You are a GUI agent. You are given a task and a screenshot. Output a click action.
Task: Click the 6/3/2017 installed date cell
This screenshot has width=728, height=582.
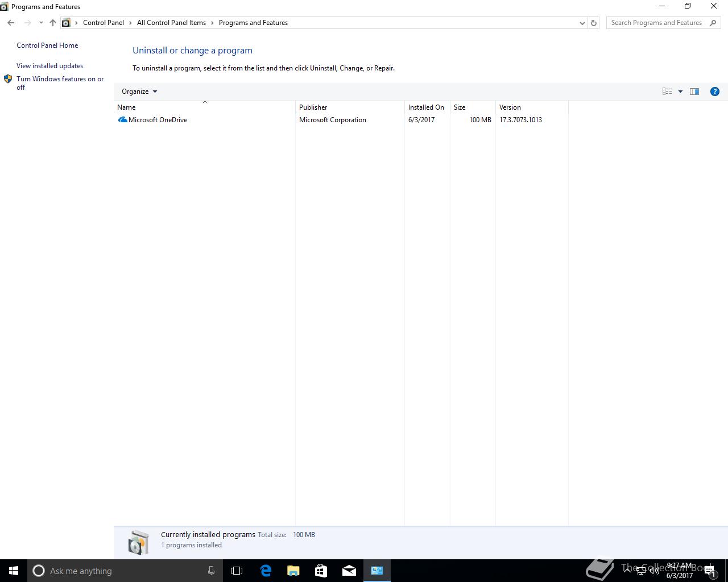pyautogui.click(x=421, y=120)
